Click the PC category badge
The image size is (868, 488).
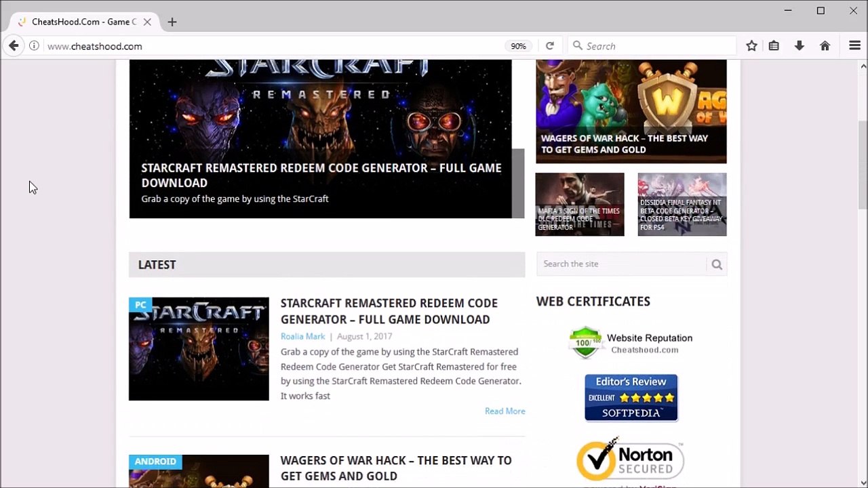[x=140, y=304]
